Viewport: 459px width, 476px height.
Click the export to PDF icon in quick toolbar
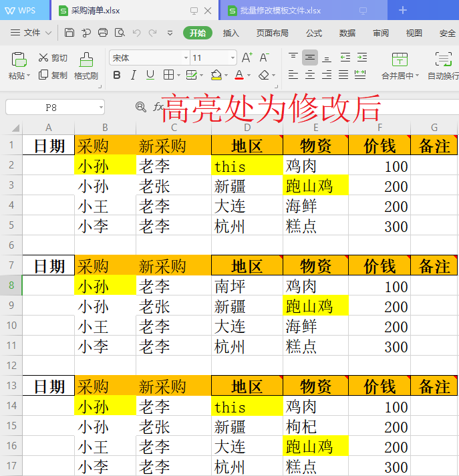pos(86,33)
